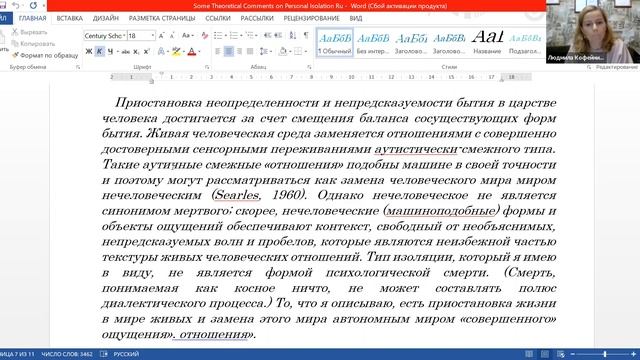Click Формат по образцу button

(45, 55)
